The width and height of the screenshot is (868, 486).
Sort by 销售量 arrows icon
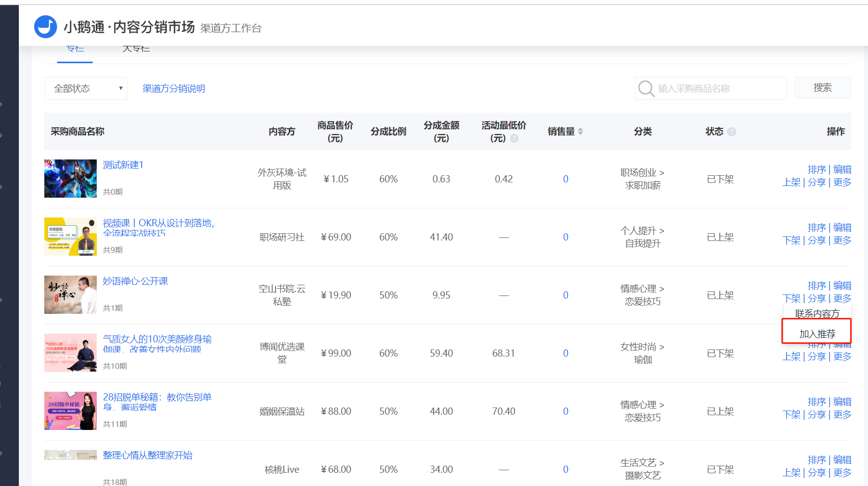[x=580, y=131]
